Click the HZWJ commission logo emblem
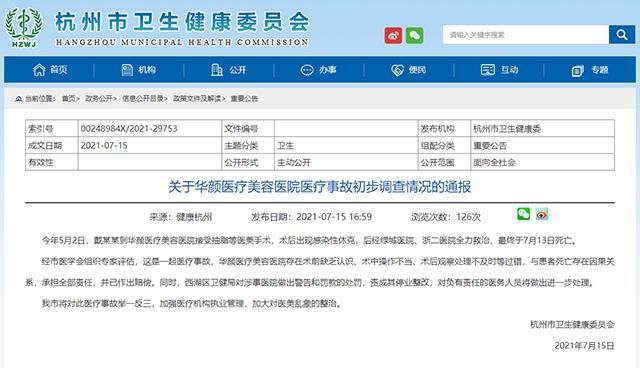 tap(24, 27)
